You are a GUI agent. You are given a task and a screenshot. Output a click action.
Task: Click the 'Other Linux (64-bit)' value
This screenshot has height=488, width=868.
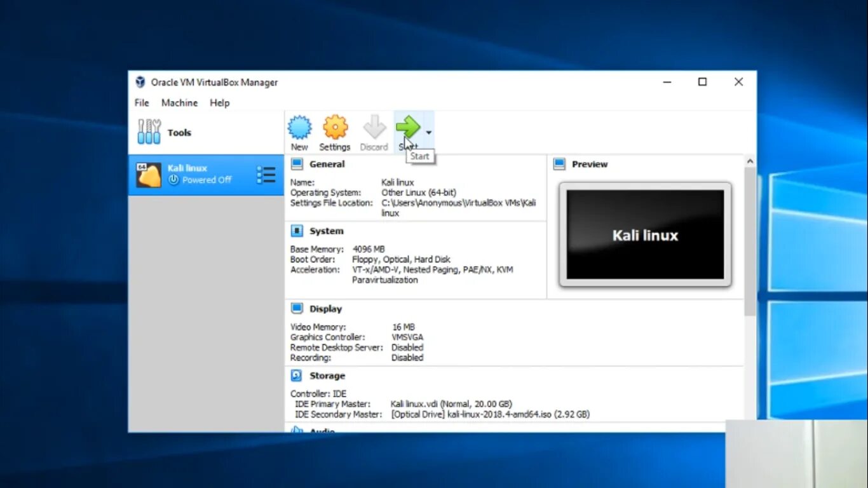coord(419,193)
